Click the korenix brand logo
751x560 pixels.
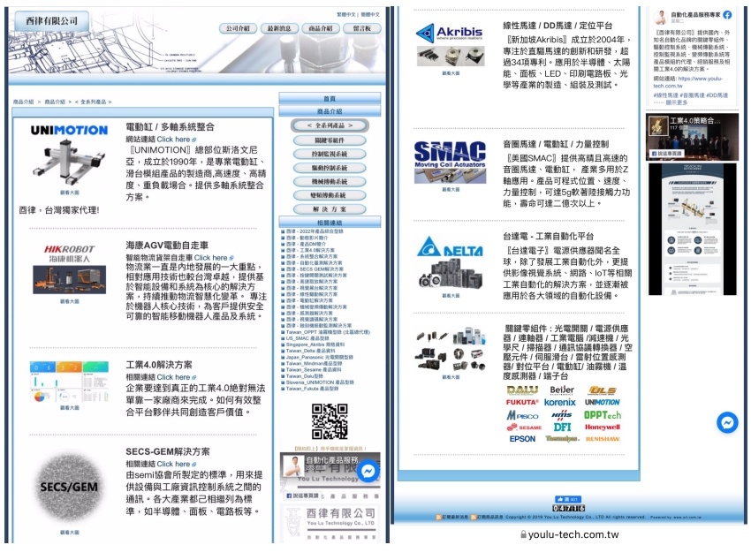click(560, 403)
